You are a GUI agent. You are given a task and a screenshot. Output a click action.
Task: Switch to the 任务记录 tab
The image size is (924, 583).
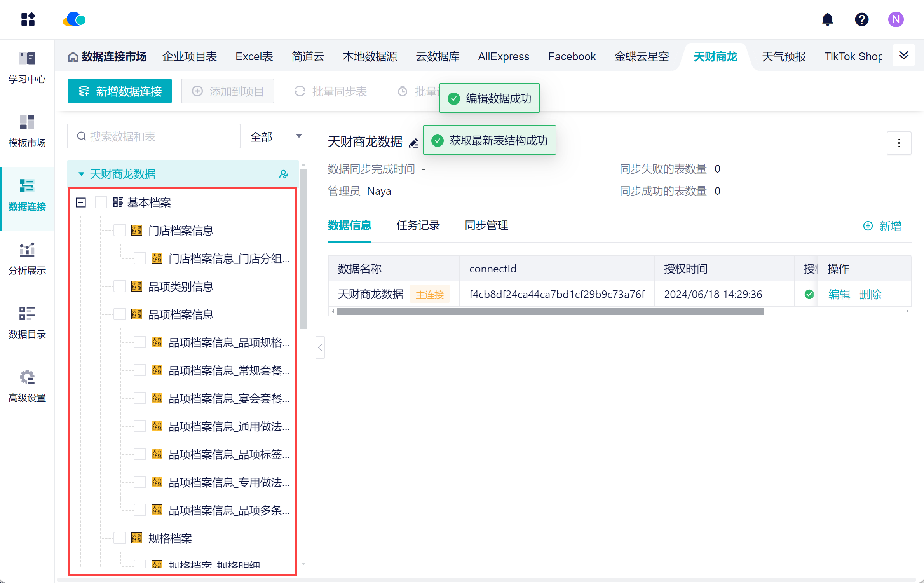[x=418, y=225]
